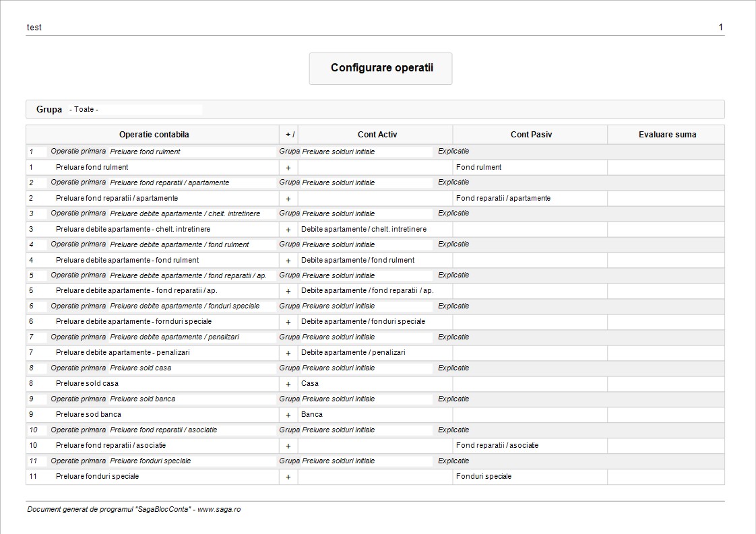Click the 'Fond reparatii / asociatie' Cont Pasiv cell
The height and width of the screenshot is (534, 756).
[497, 445]
